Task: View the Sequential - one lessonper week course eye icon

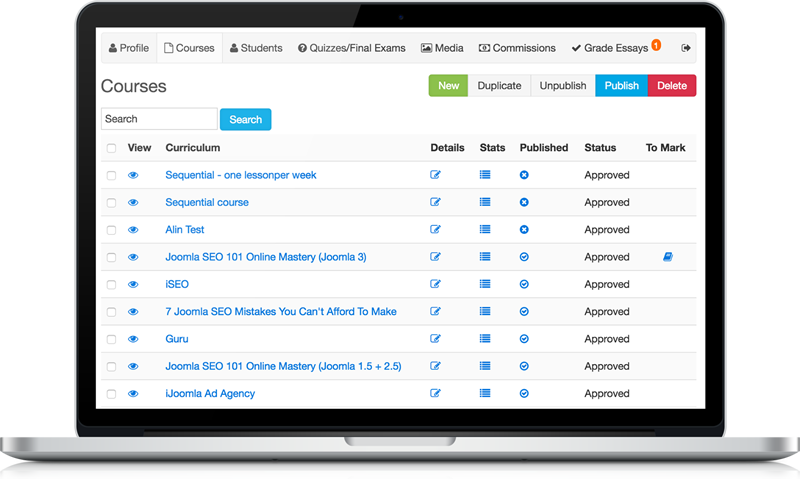Action: coord(133,175)
